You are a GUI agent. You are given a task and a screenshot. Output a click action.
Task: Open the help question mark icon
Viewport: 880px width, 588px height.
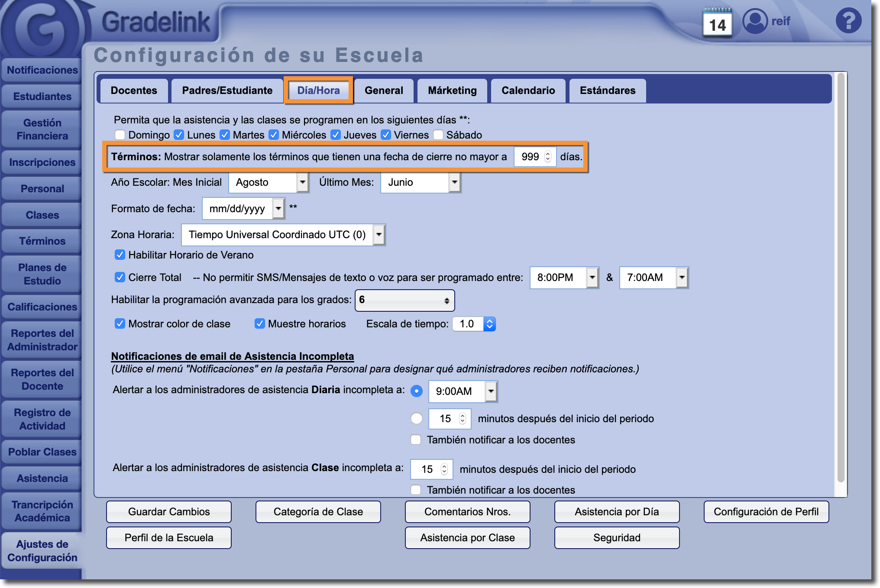click(x=848, y=20)
